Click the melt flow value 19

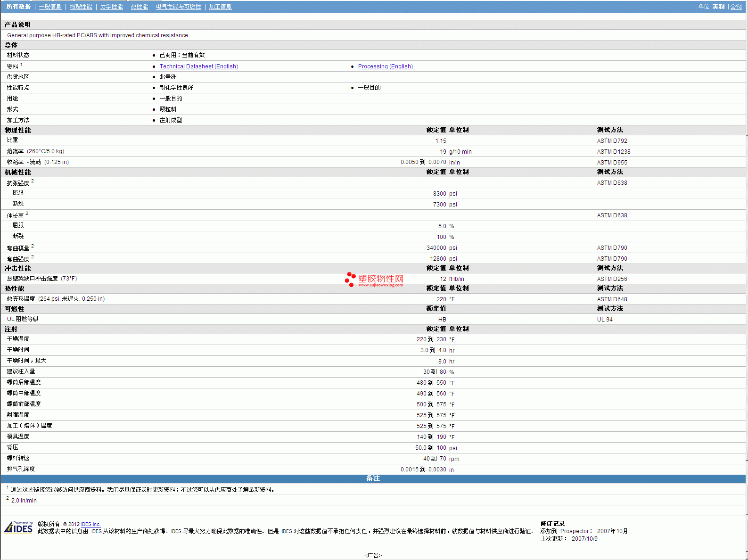click(443, 152)
